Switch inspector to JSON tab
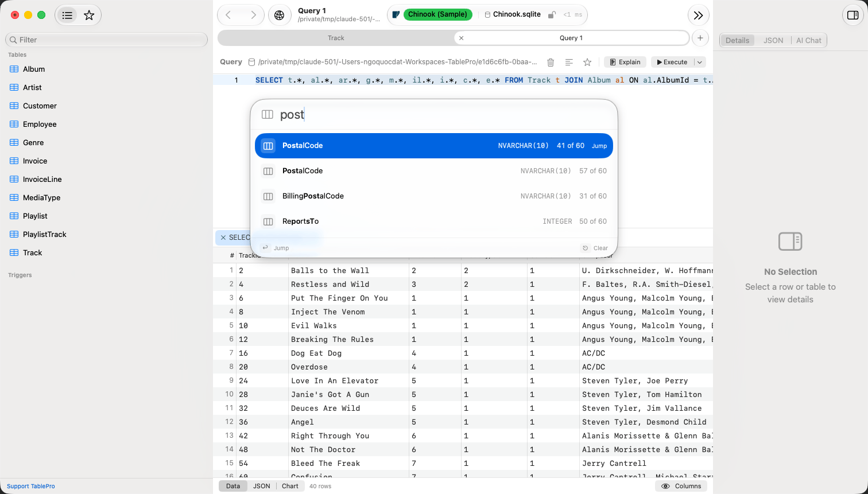The height and width of the screenshot is (494, 868). [x=773, y=40]
